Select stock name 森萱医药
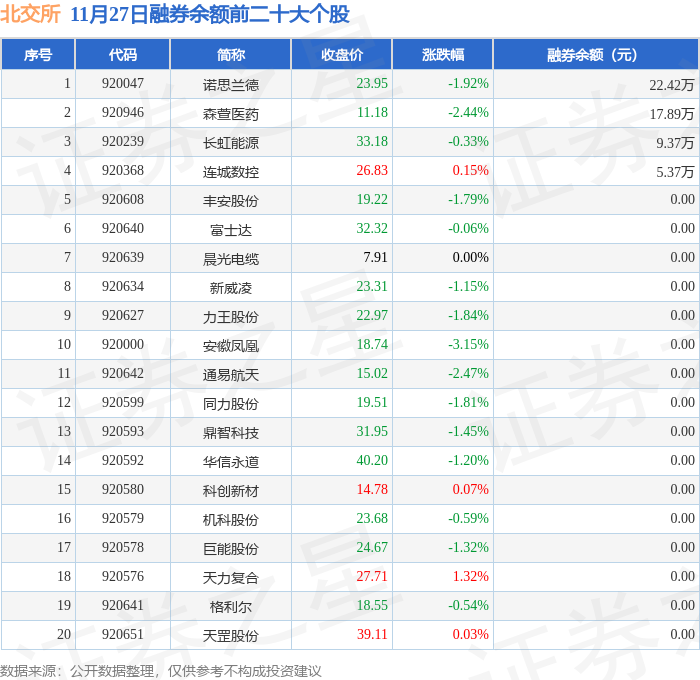Image resolution: width=700 pixels, height=680 pixels. pyautogui.click(x=230, y=113)
